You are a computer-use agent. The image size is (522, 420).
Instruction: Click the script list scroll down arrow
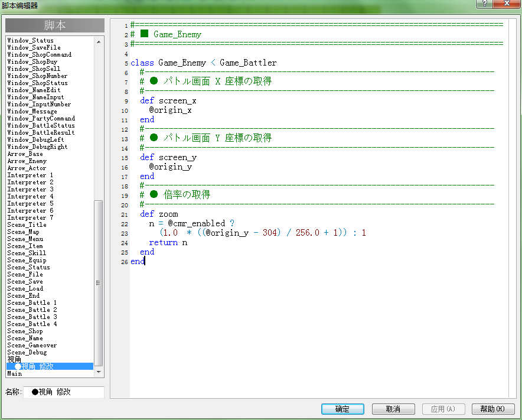[x=99, y=372]
